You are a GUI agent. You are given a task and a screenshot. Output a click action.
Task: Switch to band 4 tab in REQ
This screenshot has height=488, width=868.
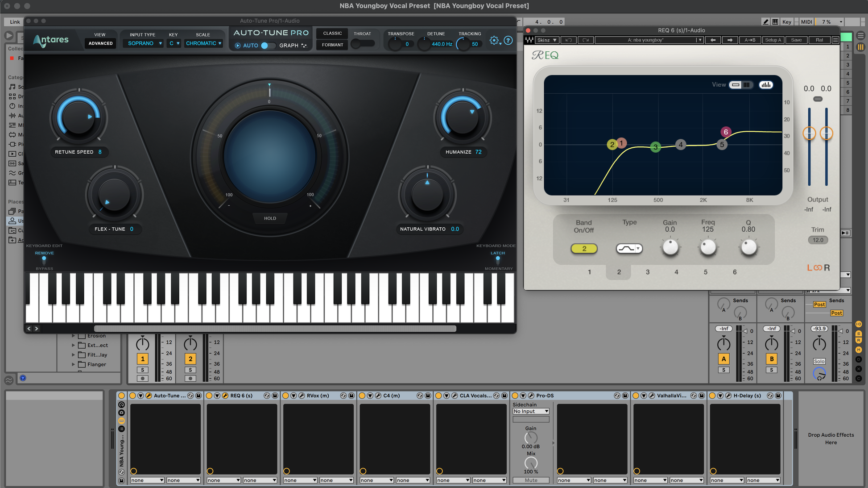676,272
